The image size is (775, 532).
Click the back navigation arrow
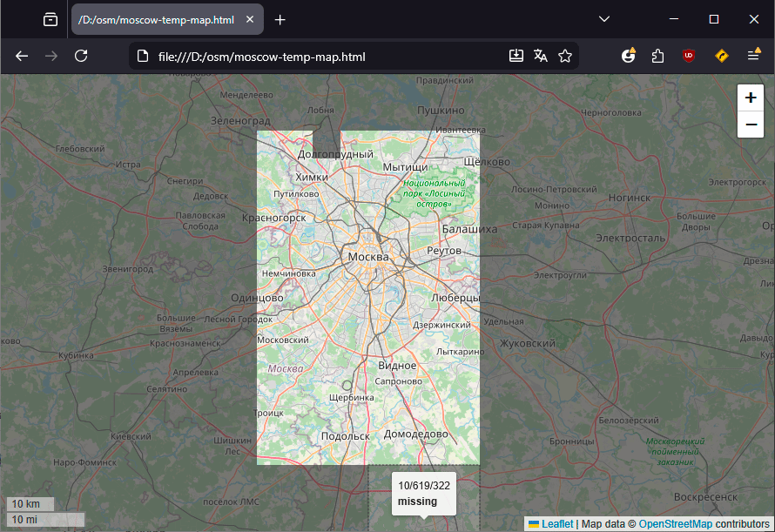pyautogui.click(x=21, y=55)
